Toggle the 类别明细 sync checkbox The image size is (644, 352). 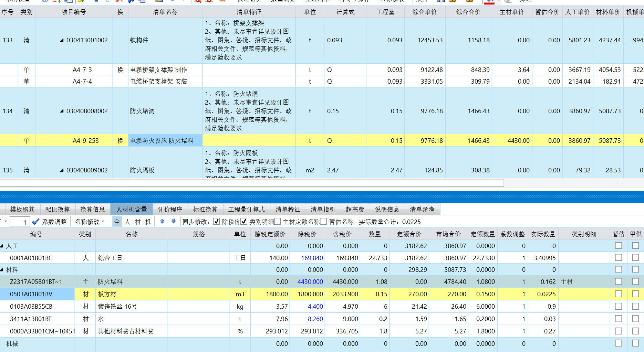[x=244, y=221]
